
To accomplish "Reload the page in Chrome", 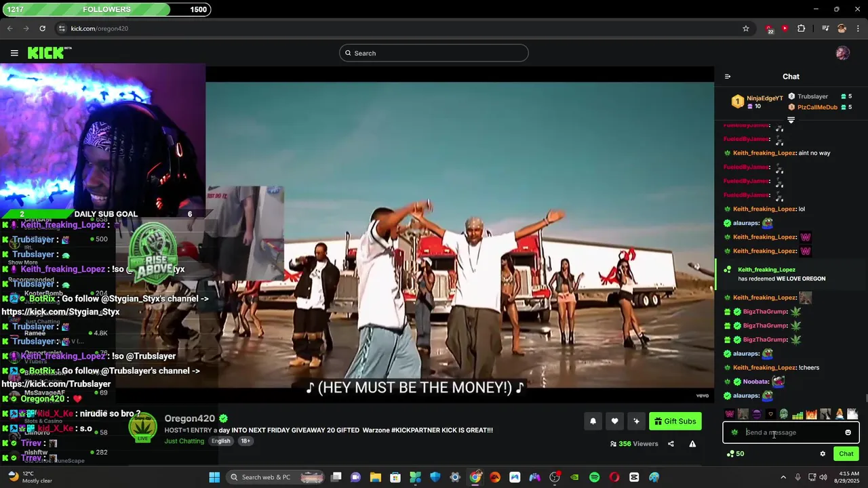I will tap(42, 28).
